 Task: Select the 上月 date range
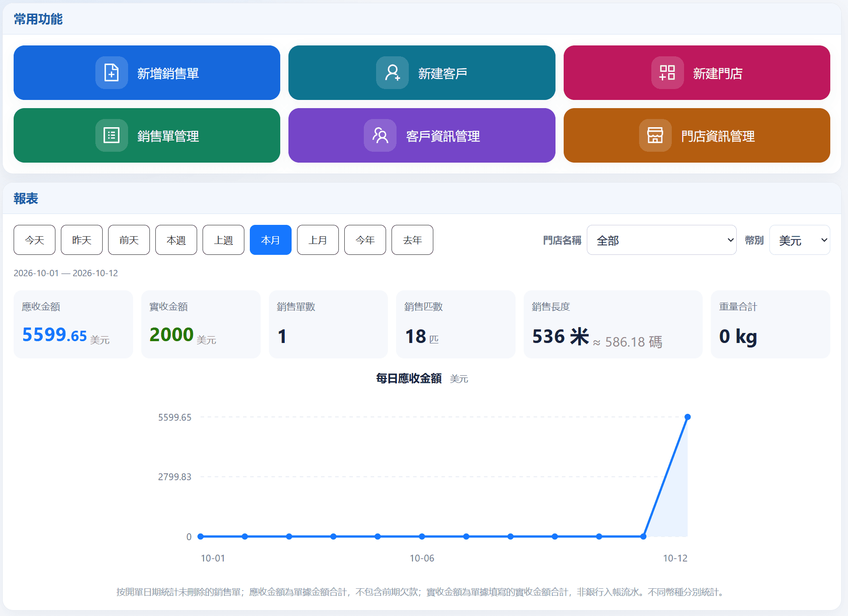tap(318, 240)
